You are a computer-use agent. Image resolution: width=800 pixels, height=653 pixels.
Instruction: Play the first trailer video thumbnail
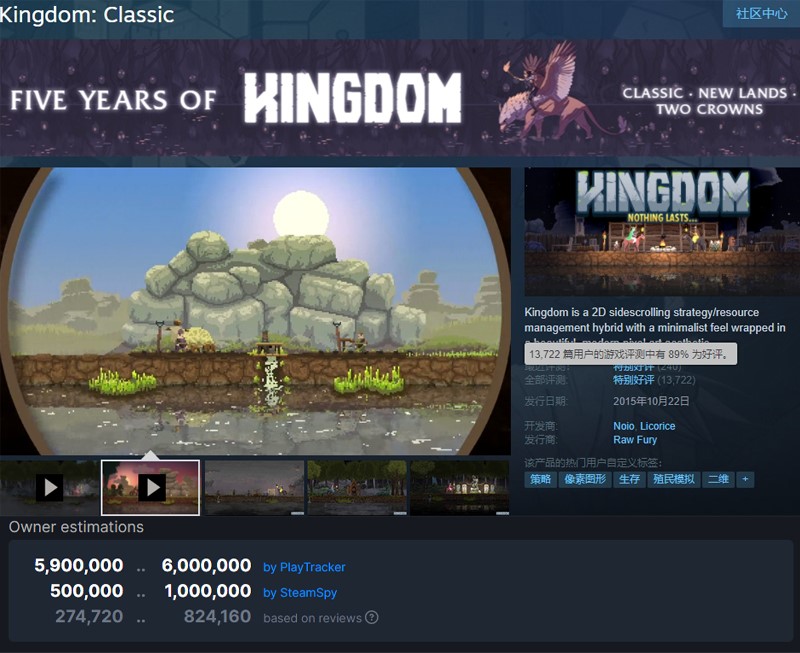49,488
